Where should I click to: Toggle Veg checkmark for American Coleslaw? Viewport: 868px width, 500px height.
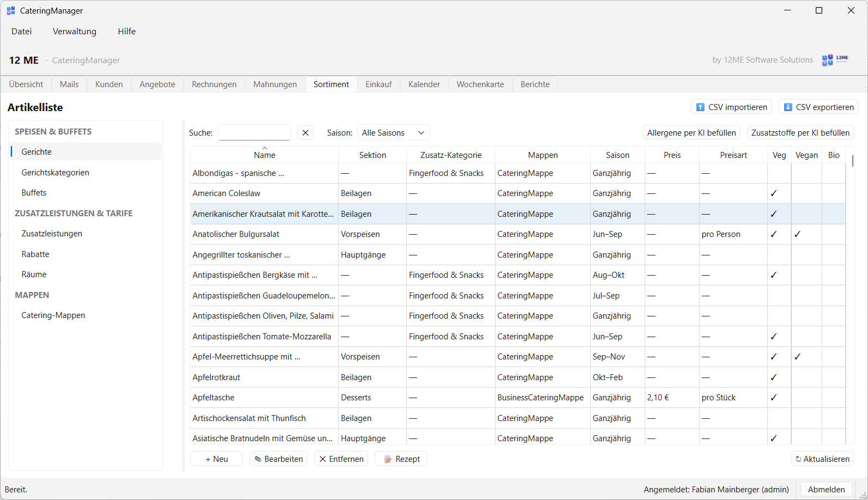coord(774,193)
